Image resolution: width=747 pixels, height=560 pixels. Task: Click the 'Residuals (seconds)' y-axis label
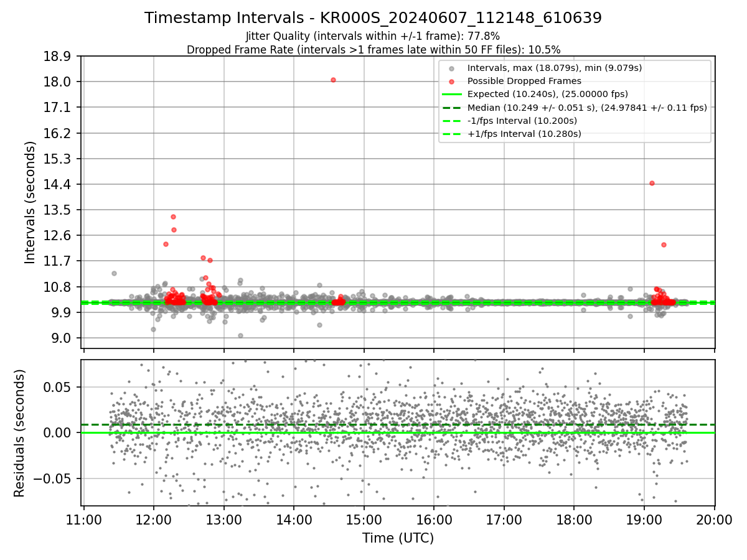click(x=19, y=433)
